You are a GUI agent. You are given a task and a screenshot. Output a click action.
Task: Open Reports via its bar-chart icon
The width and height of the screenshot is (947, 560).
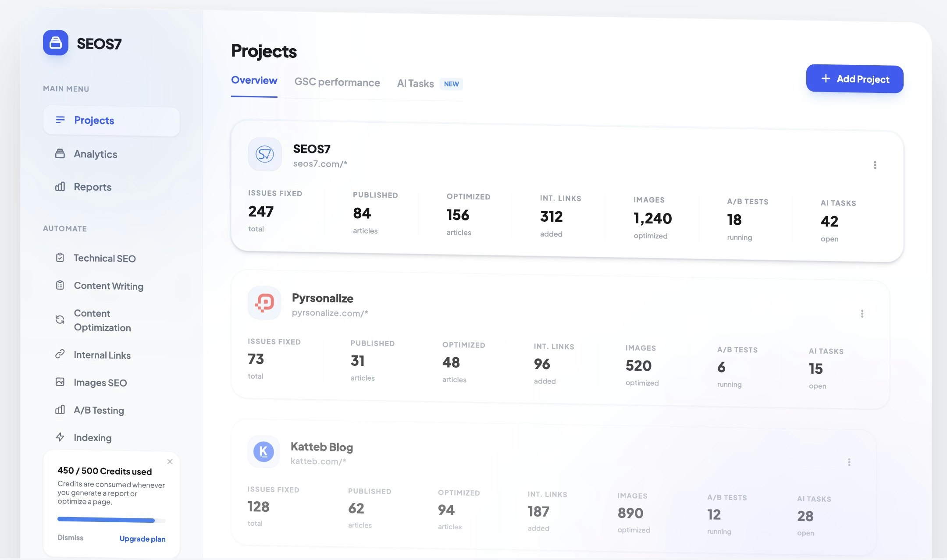point(61,187)
